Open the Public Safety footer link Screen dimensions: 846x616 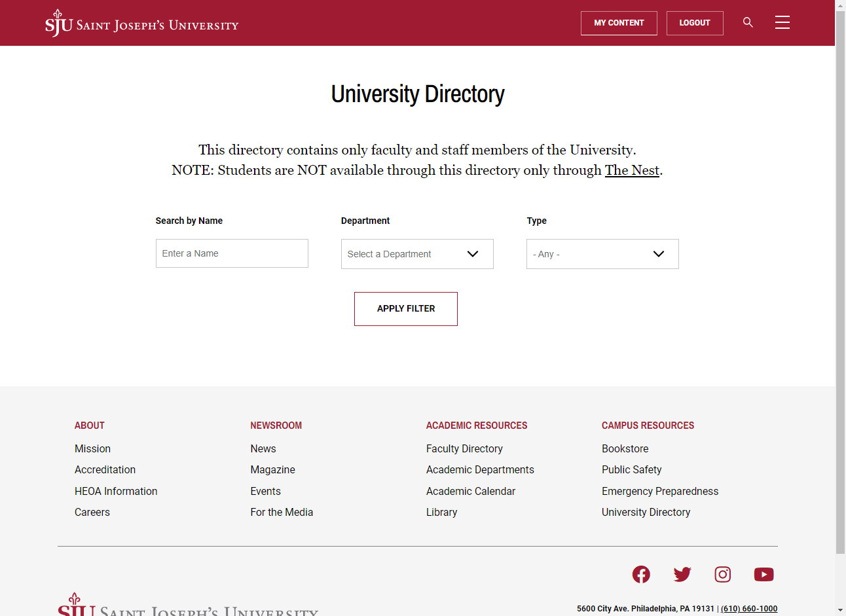tap(632, 469)
